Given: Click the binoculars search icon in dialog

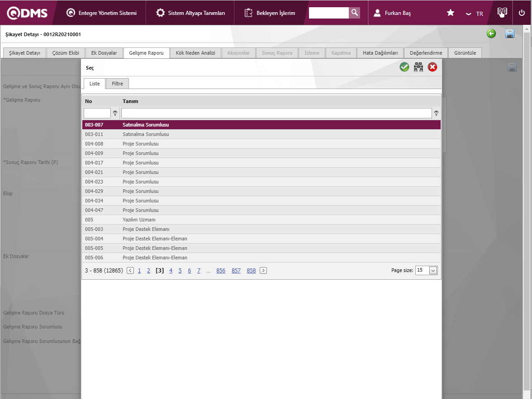Looking at the screenshot, I should click(418, 67).
